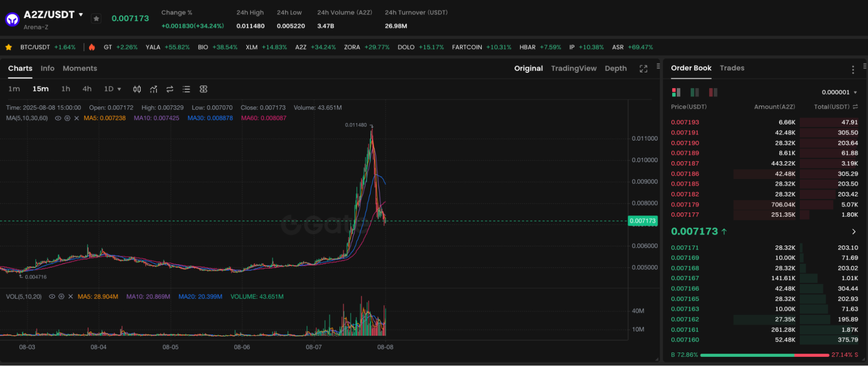Open BTC/USDT pair from ticker
The width and height of the screenshot is (868, 366).
(x=48, y=47)
